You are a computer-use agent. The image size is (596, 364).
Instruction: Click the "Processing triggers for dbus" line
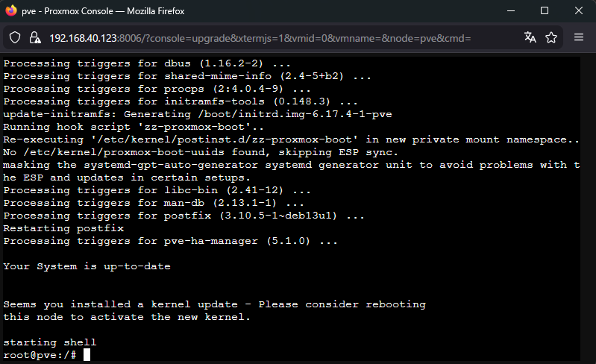tap(147, 63)
